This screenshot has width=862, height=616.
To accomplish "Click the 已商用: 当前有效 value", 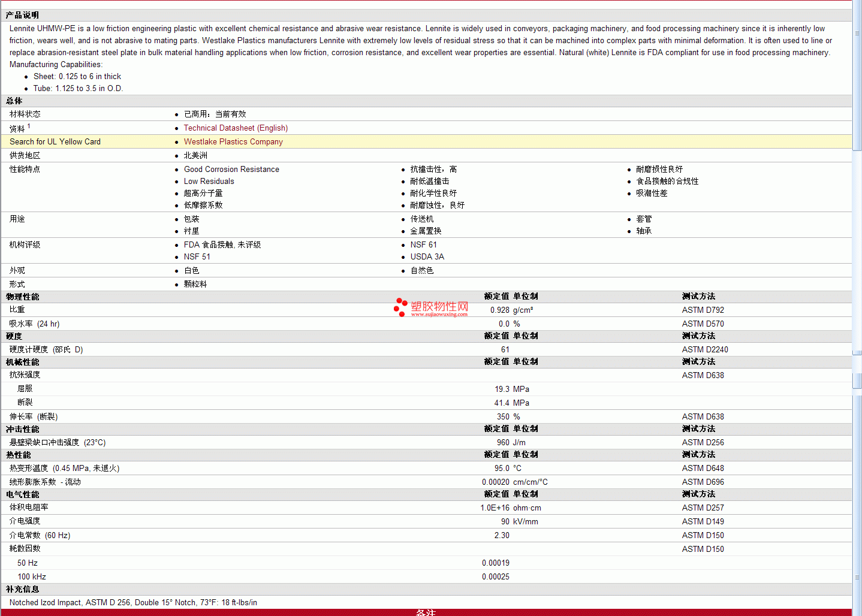I will point(215,114).
